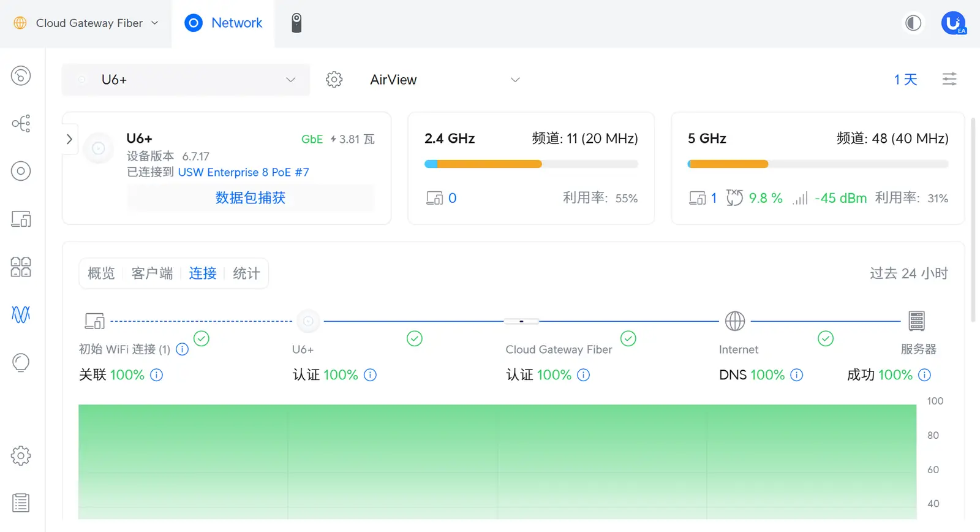Click info icon beside DNS 100%

click(797, 375)
